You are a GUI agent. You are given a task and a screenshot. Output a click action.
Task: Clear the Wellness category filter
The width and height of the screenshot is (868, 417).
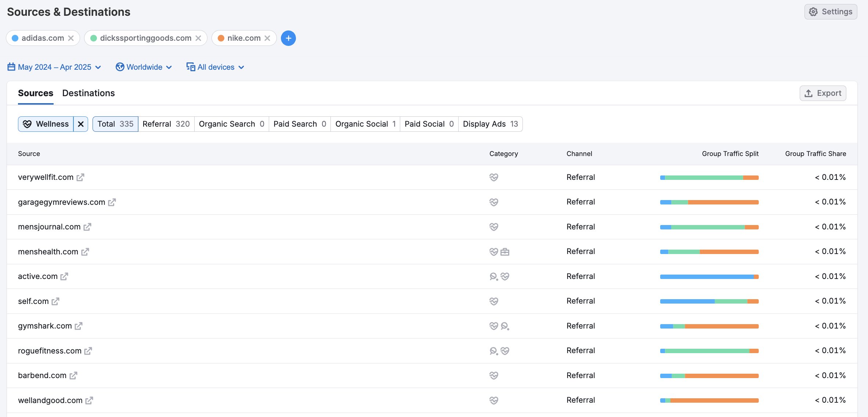point(81,124)
